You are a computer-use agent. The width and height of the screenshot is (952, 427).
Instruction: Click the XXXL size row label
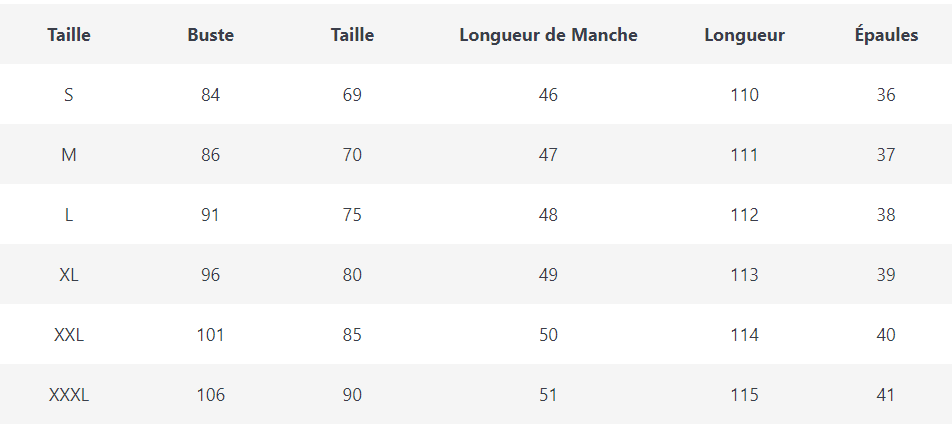pyautogui.click(x=69, y=395)
